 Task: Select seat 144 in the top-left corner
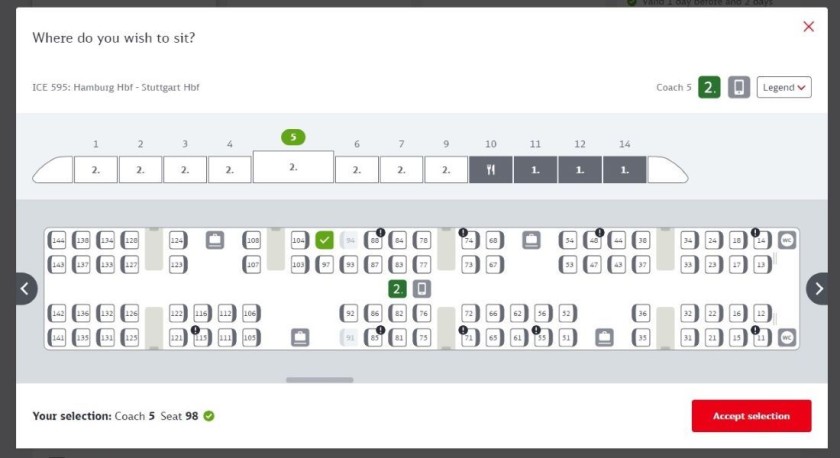pyautogui.click(x=58, y=240)
